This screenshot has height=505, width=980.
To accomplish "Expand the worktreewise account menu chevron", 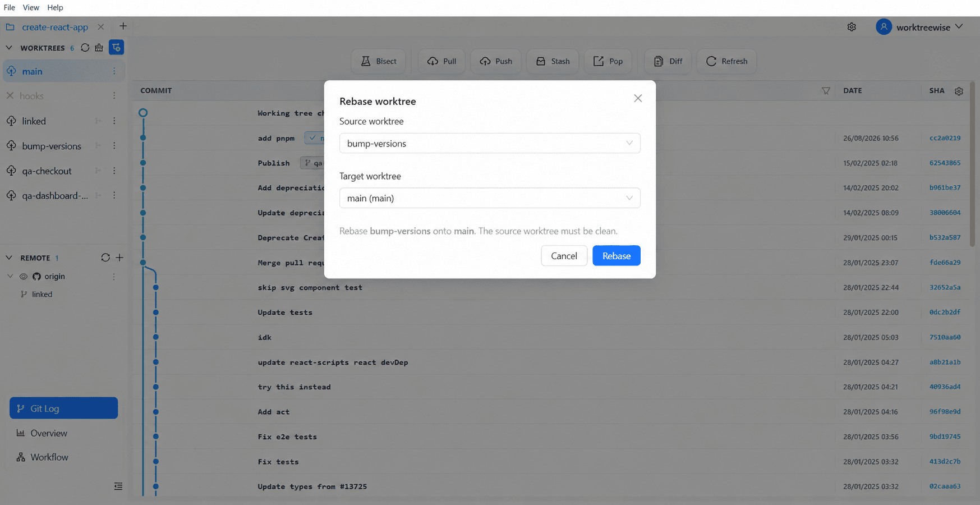I will point(959,26).
